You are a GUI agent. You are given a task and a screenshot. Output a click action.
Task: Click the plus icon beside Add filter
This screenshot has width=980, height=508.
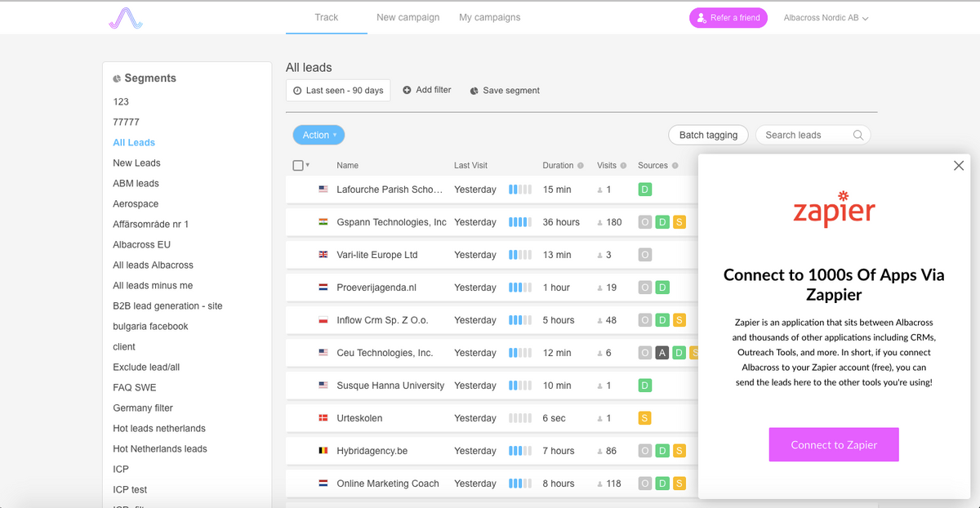(407, 91)
